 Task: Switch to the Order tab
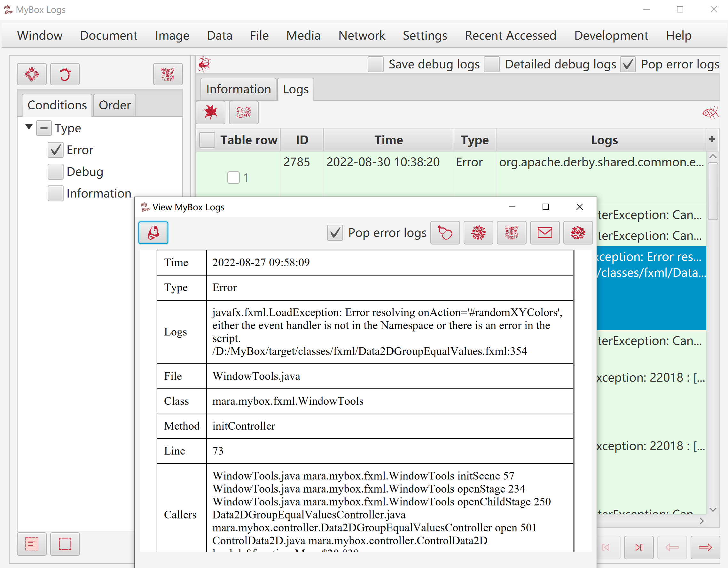pyautogui.click(x=115, y=105)
